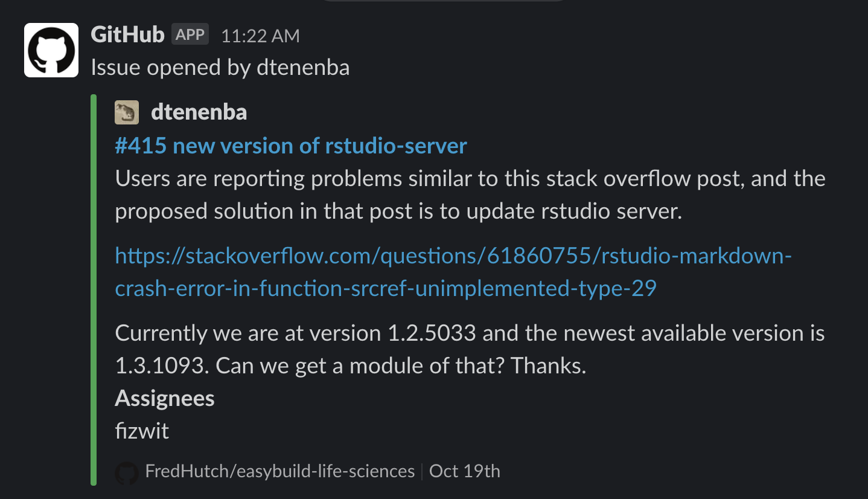
Task: Follow the stackoverflow.com question URL
Action: (453, 272)
